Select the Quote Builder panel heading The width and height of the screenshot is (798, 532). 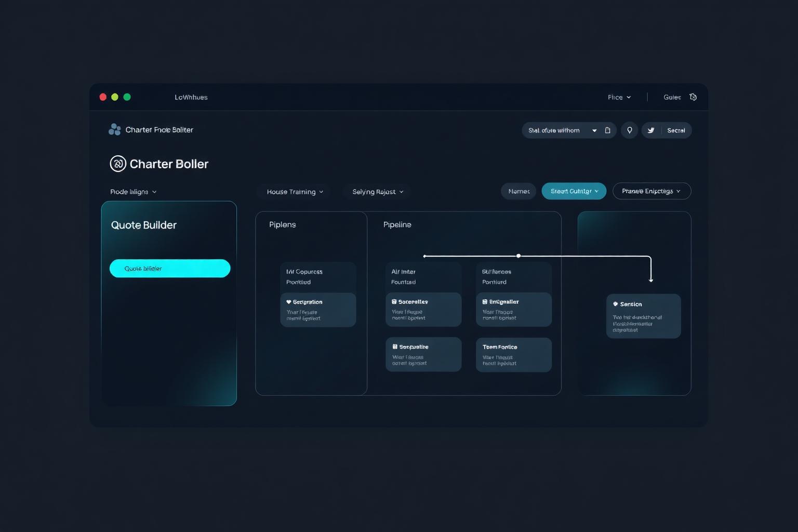[144, 225]
